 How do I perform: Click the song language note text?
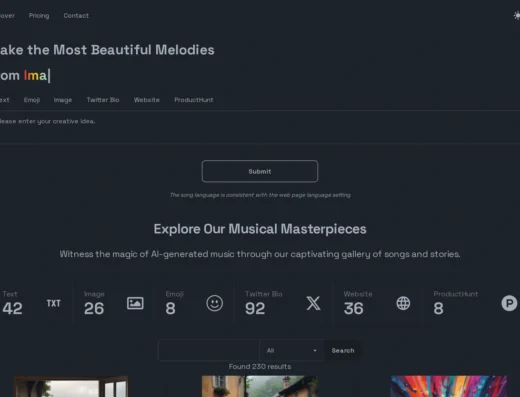coord(260,195)
